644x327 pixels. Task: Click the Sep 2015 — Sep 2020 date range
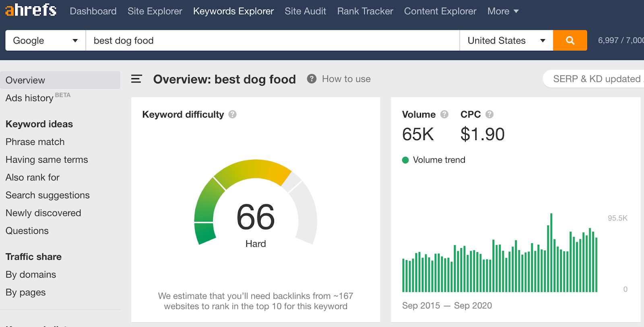click(x=447, y=306)
